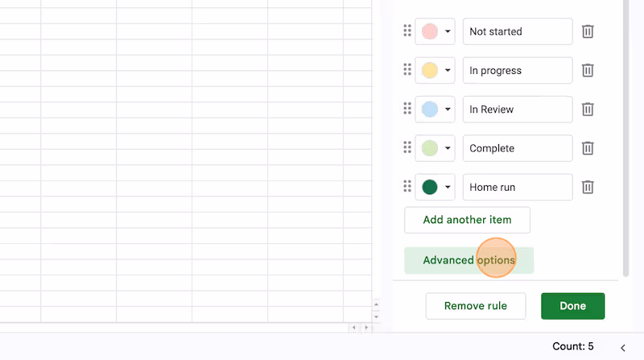Add another item to the dropdown
The image size is (644, 360).
pos(467,220)
